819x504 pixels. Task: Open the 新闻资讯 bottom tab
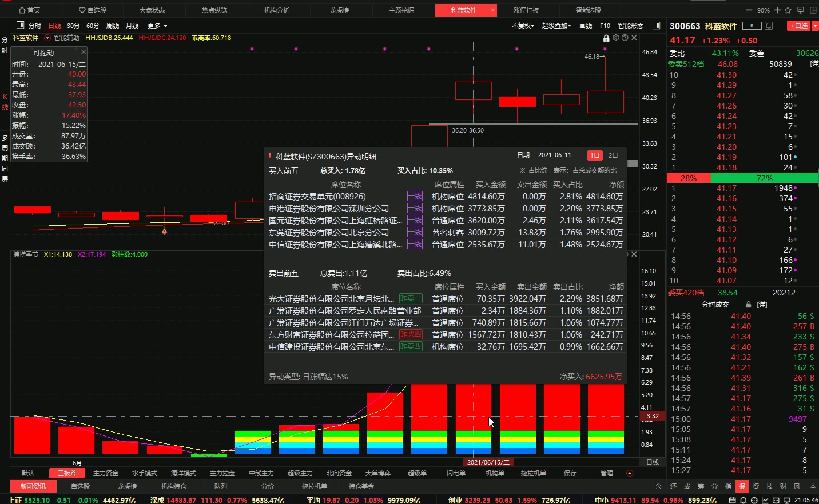coord(33,486)
